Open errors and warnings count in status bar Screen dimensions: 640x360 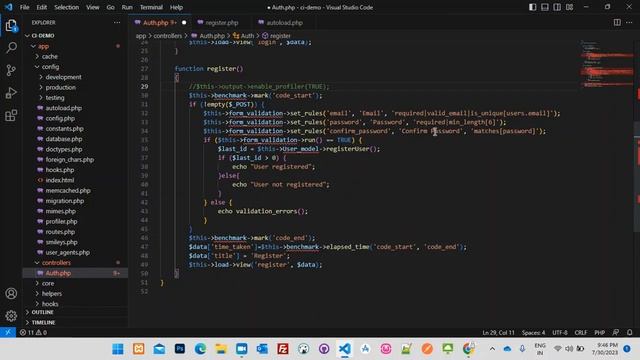pyautogui.click(x=33, y=332)
